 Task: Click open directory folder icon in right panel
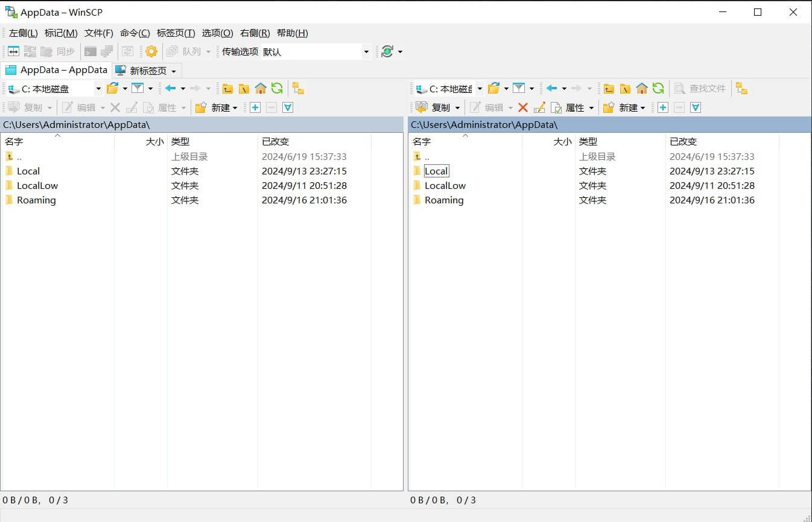point(493,89)
